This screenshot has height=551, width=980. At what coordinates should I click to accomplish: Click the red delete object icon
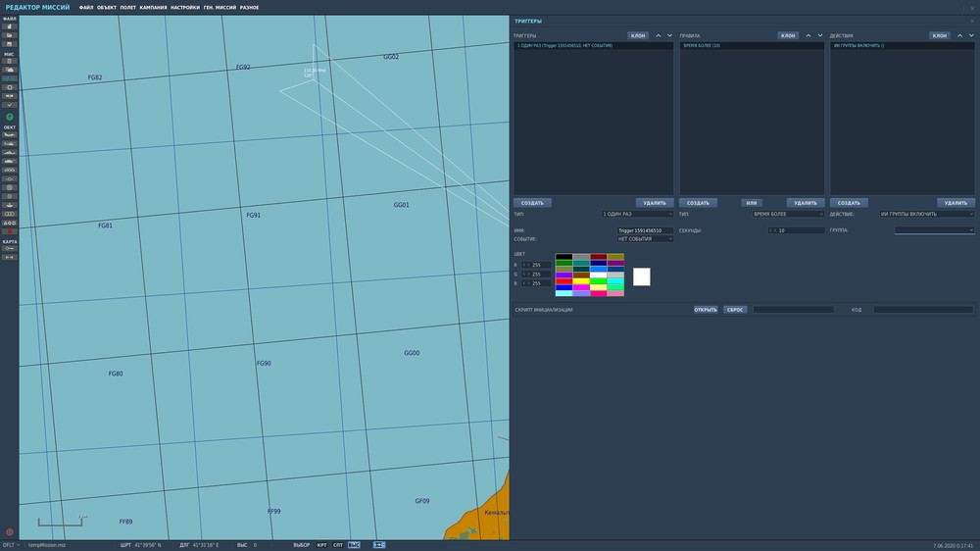click(10, 231)
